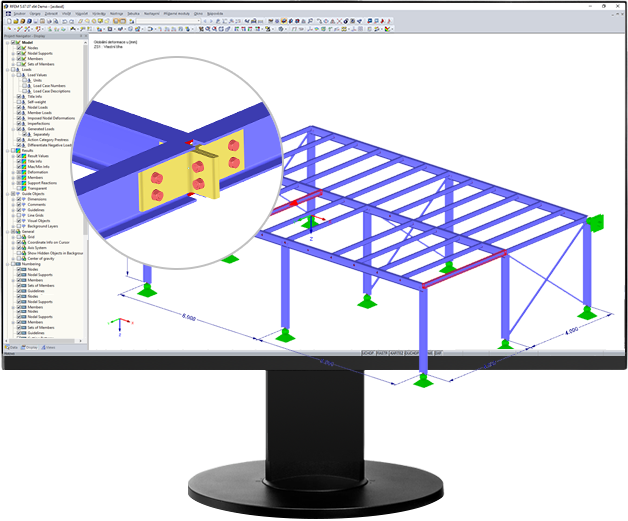The width and height of the screenshot is (628, 521).
Task: Click the 6.000 dimension label
Action: click(x=189, y=317)
